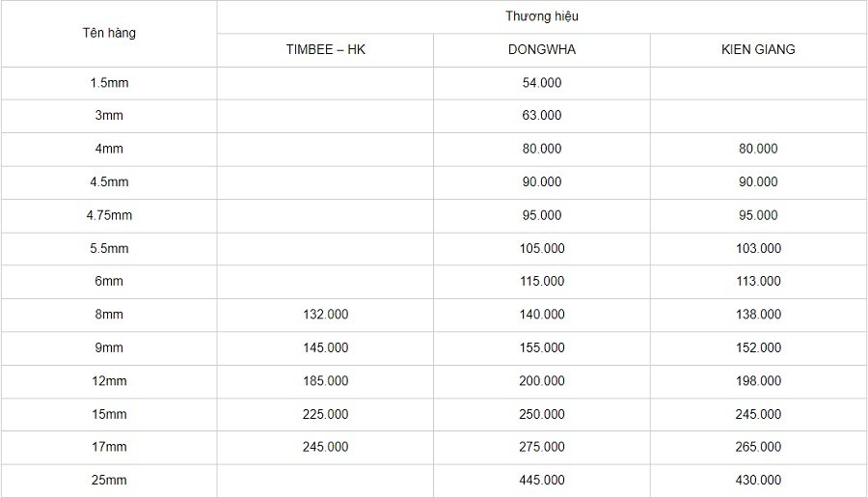Select the DONGWHA column header
Screen dimensions: 868x498
coord(541,50)
